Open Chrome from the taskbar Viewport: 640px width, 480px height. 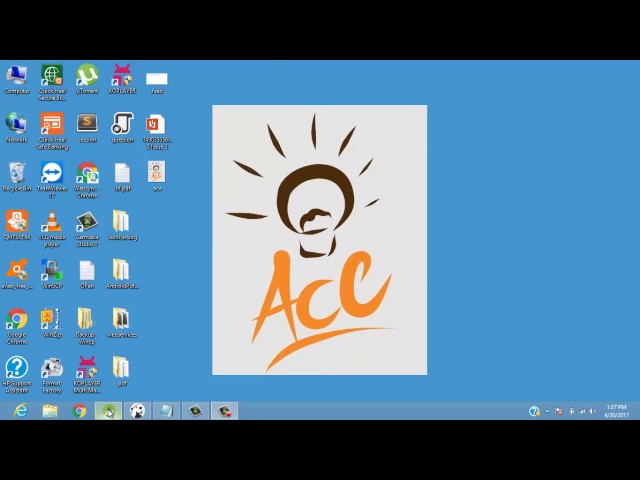[x=80, y=411]
